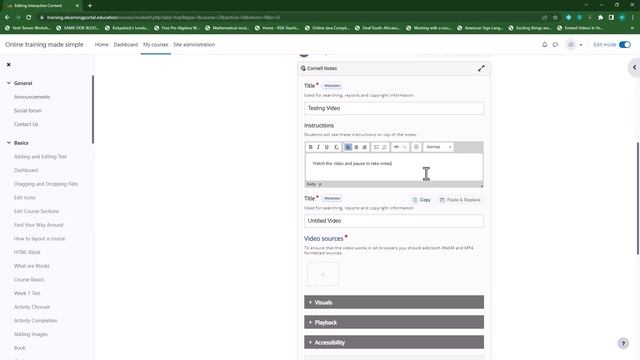Edit the Testing Video title field
640x360 pixels.
coord(394,108)
